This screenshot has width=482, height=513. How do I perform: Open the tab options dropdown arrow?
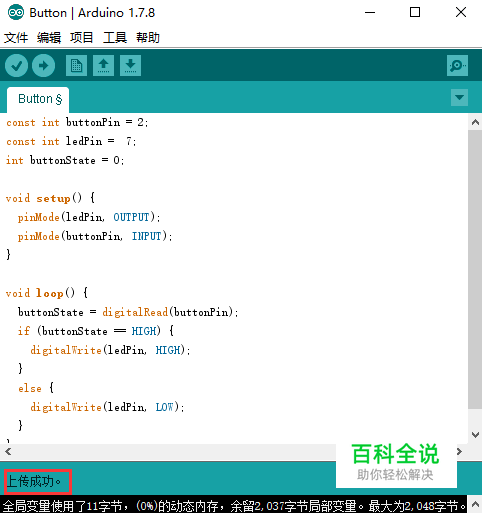click(459, 98)
